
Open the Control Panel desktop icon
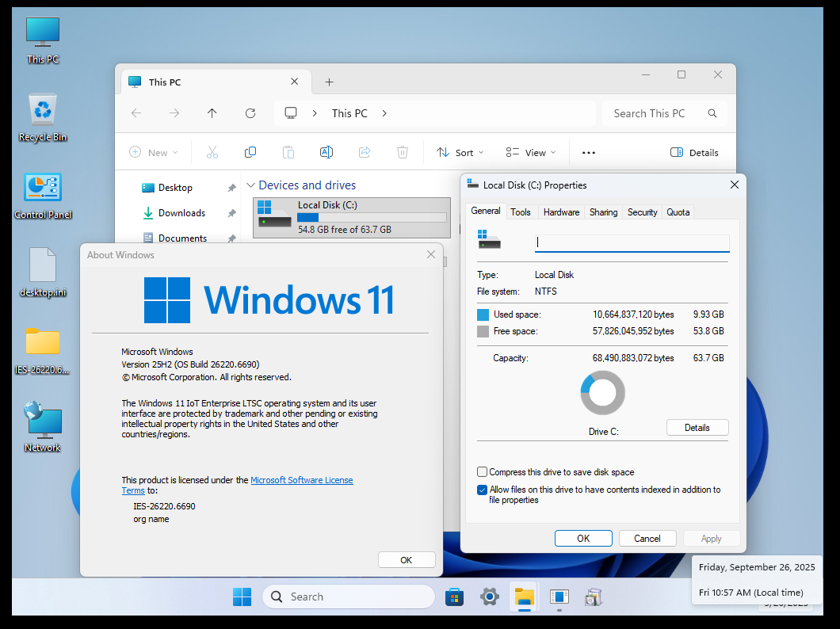43,196
